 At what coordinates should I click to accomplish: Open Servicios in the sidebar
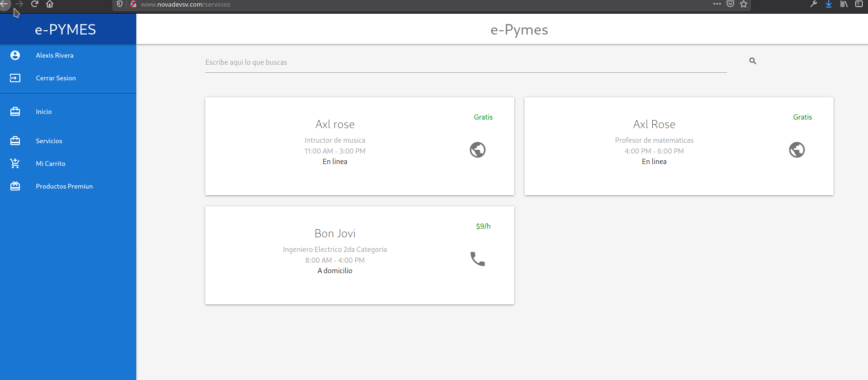pyautogui.click(x=68, y=141)
